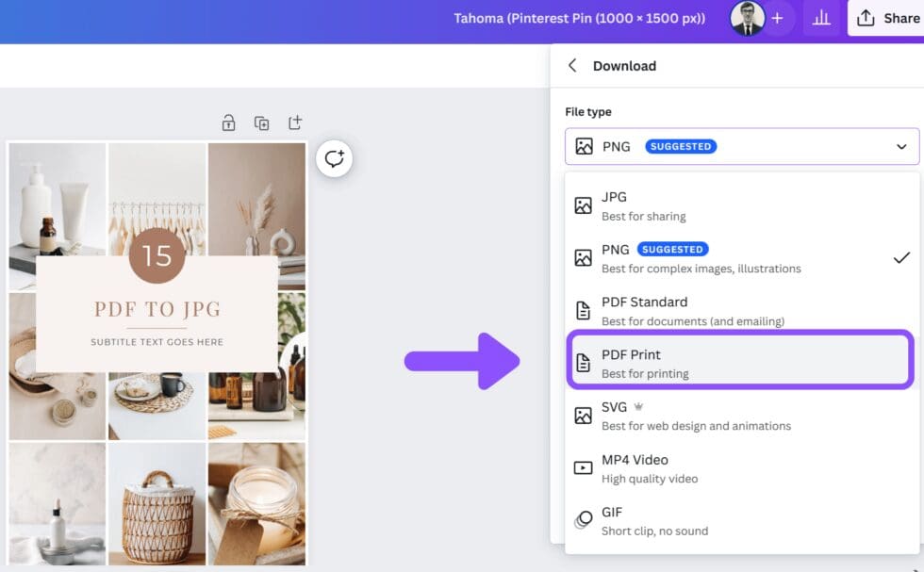Open the File type dropdown
The height and width of the screenshot is (572, 924).
pyautogui.click(x=902, y=146)
